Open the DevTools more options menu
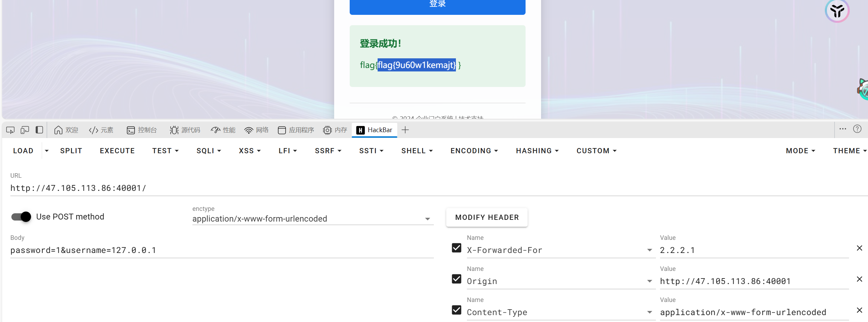The width and height of the screenshot is (868, 322). 843,129
